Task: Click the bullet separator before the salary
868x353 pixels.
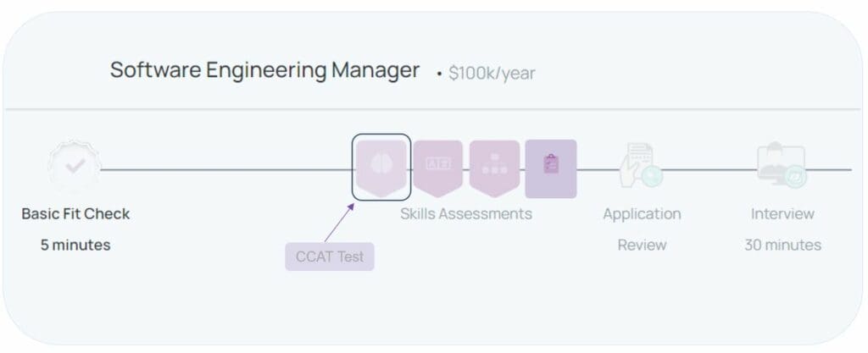Action: 439,74
